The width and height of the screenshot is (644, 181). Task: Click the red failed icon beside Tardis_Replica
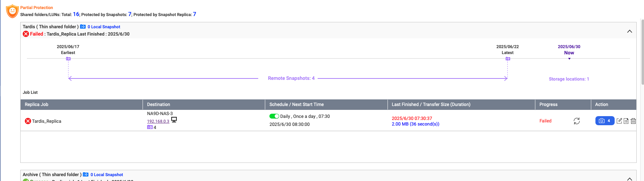(28, 121)
